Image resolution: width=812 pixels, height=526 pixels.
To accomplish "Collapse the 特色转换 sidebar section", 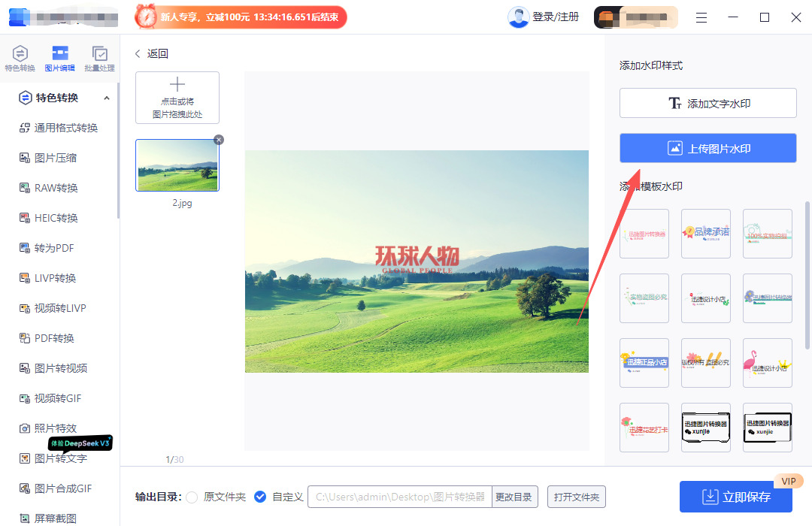I will 107,98.
